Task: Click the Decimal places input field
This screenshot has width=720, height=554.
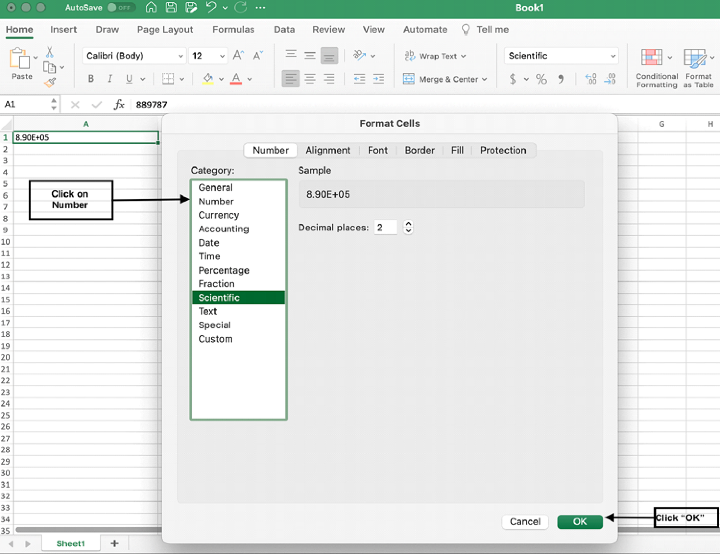Action: pyautogui.click(x=385, y=227)
